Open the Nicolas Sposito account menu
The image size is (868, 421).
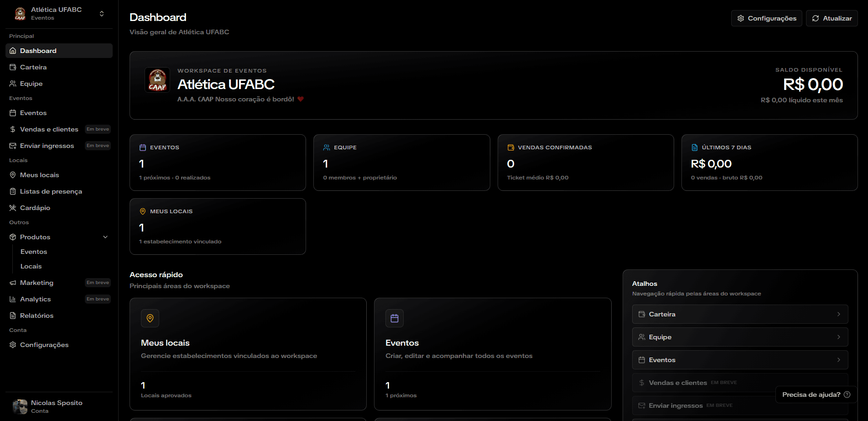[59, 406]
